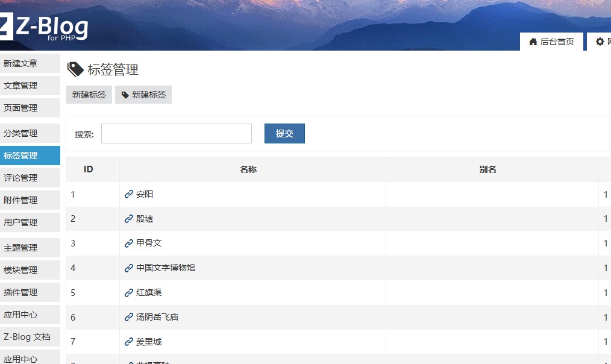Open 评论管理 in the sidebar

30,178
